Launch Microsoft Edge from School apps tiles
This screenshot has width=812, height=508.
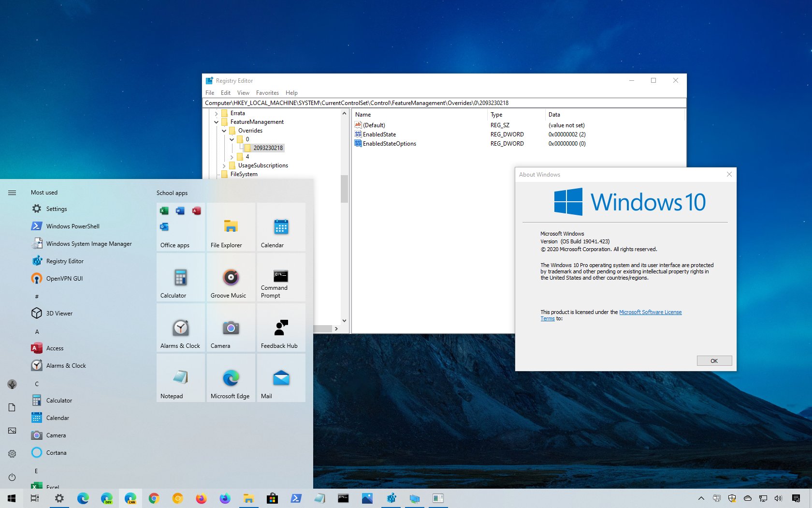pos(231,379)
